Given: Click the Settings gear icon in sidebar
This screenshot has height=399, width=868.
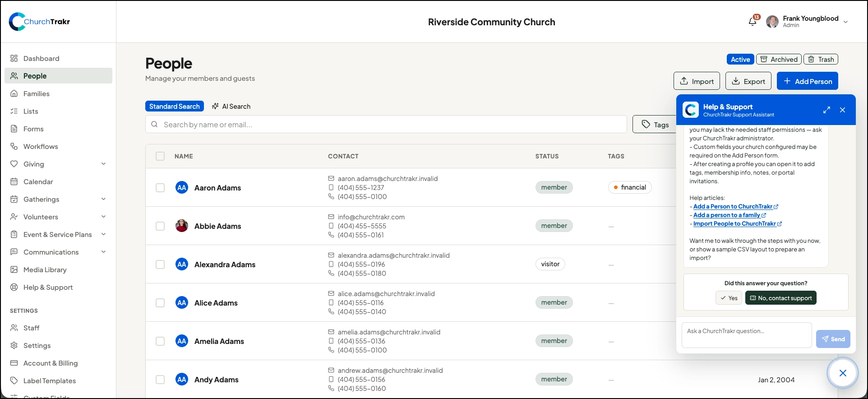Looking at the screenshot, I should [x=14, y=345].
